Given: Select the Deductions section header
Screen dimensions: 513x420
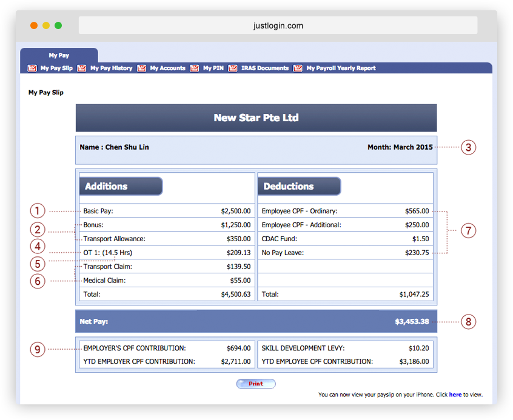Looking at the screenshot, I should [x=299, y=186].
